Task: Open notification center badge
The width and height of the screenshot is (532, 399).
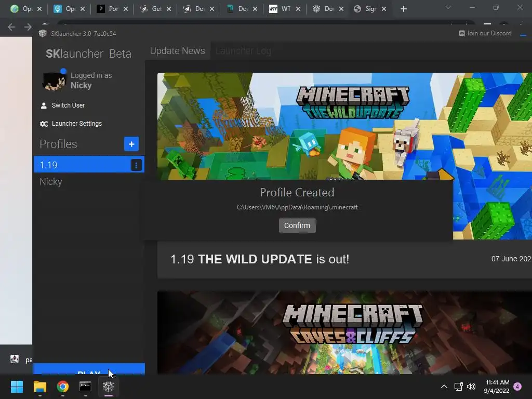Action: (x=517, y=387)
